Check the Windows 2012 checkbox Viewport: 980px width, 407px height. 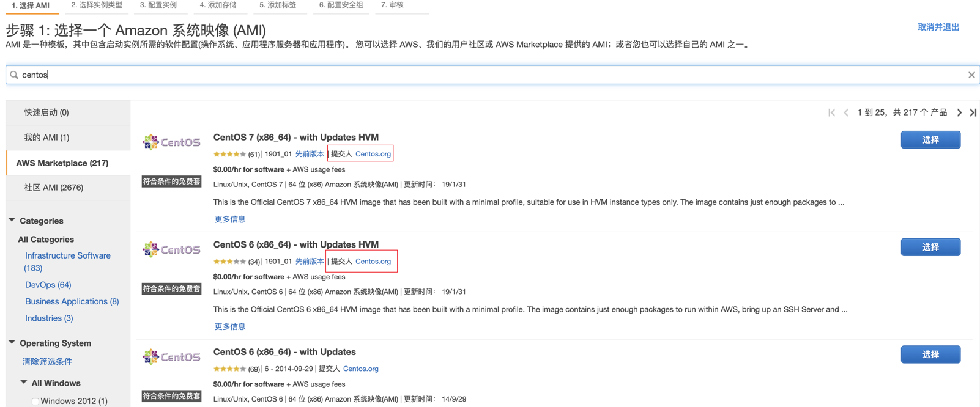click(x=35, y=402)
